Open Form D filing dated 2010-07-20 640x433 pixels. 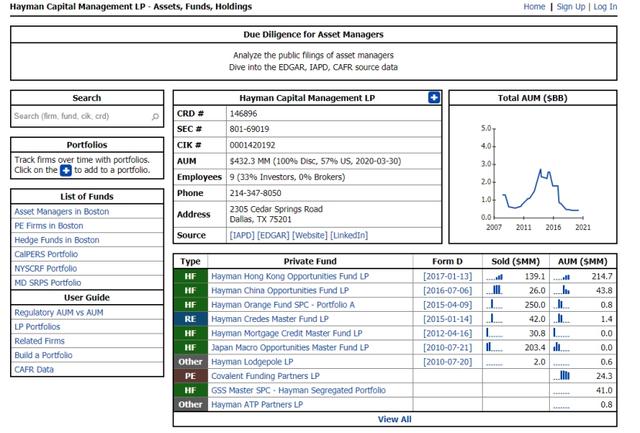pos(447,362)
